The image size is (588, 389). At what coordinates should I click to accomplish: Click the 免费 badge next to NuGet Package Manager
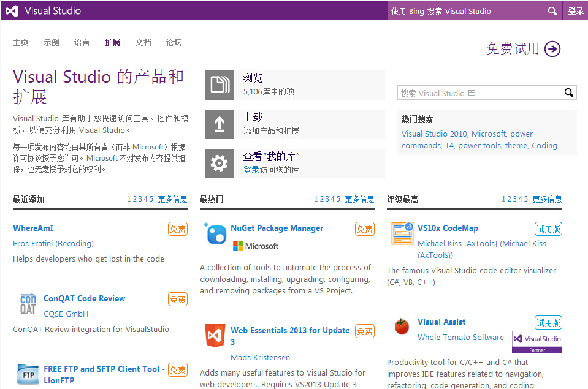coord(365,229)
